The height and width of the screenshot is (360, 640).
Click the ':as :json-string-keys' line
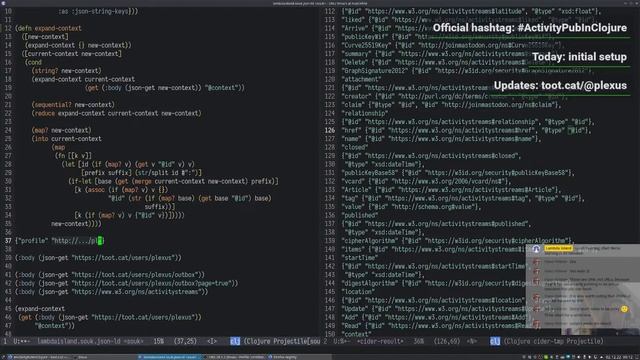98,11
